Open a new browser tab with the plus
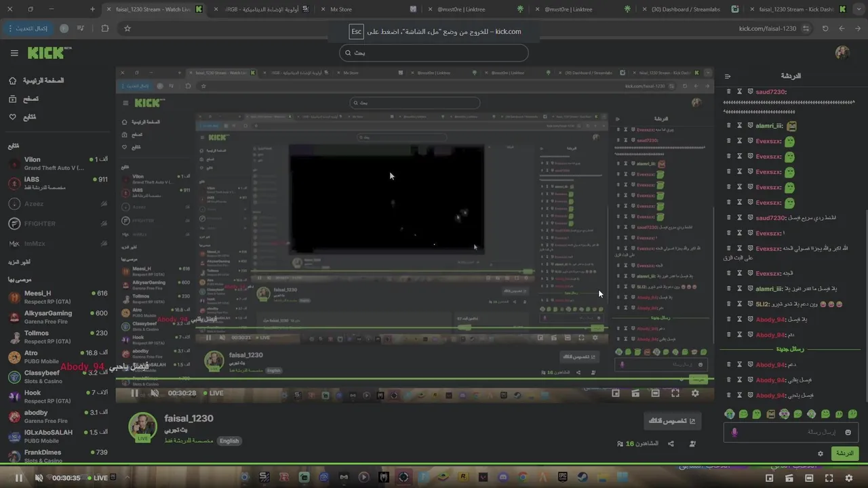Image resolution: width=868 pixels, height=488 pixels. [x=93, y=9]
